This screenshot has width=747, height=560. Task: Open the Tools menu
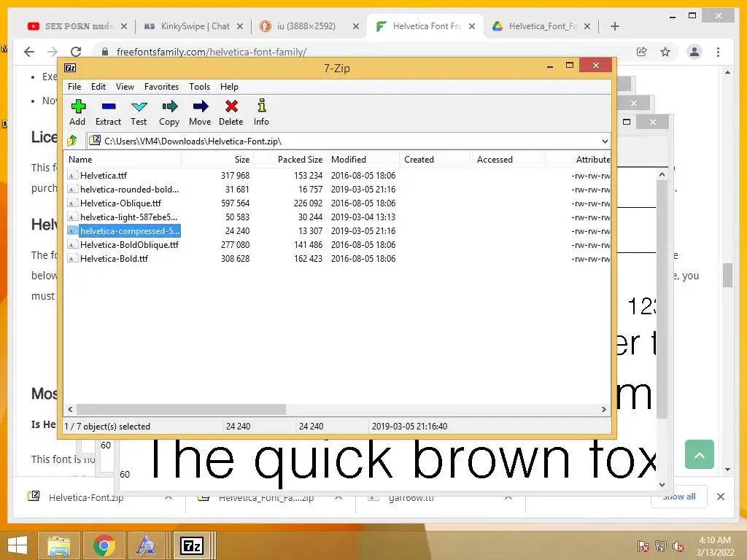(199, 87)
